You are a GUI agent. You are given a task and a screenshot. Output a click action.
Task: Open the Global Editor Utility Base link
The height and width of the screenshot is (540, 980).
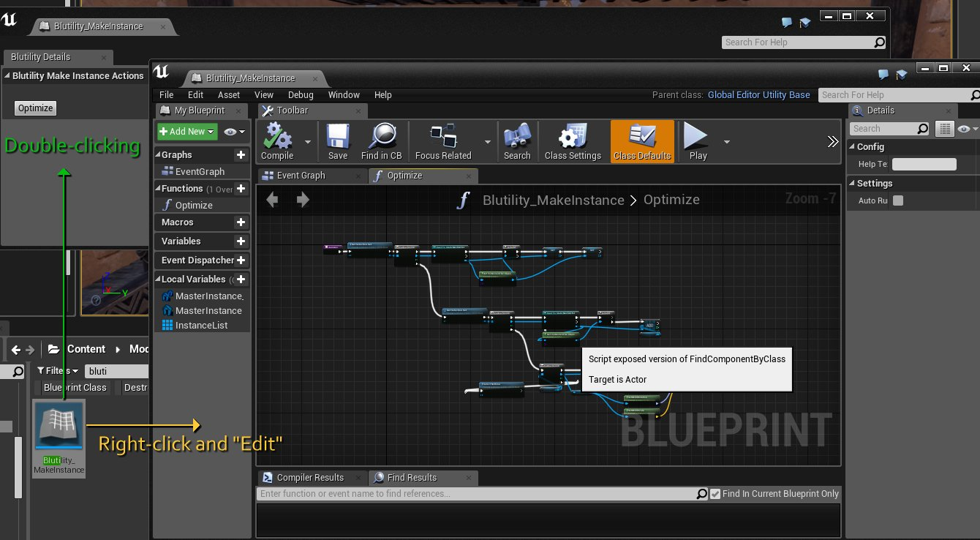758,95
